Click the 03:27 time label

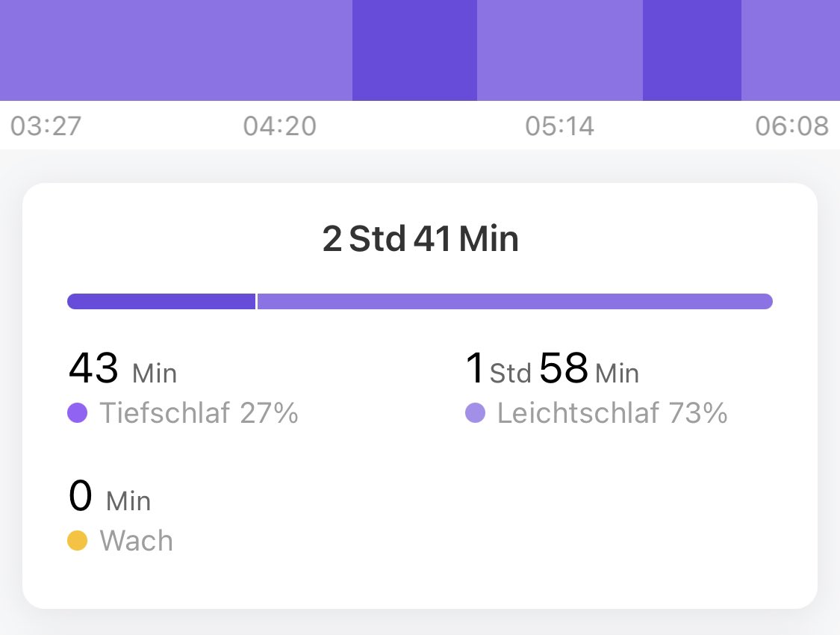46,126
